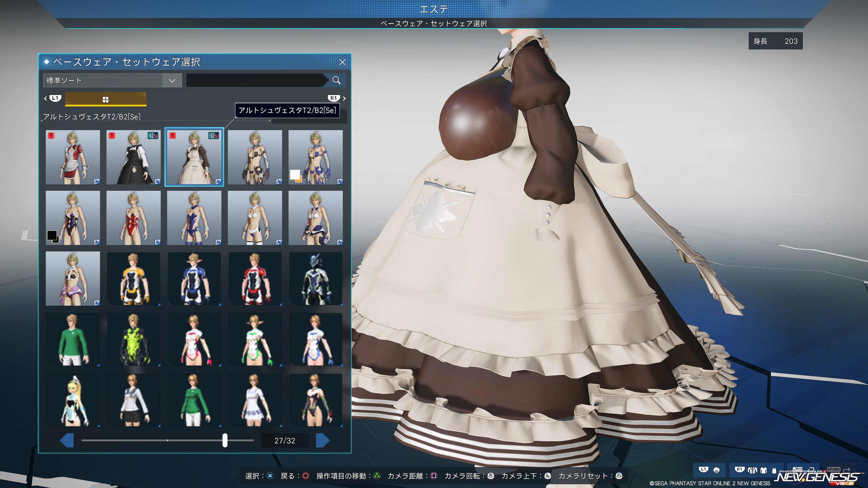868x488 pixels.
Task: Close the ベースウェア・セットウェア選択 panel
Action: point(342,62)
